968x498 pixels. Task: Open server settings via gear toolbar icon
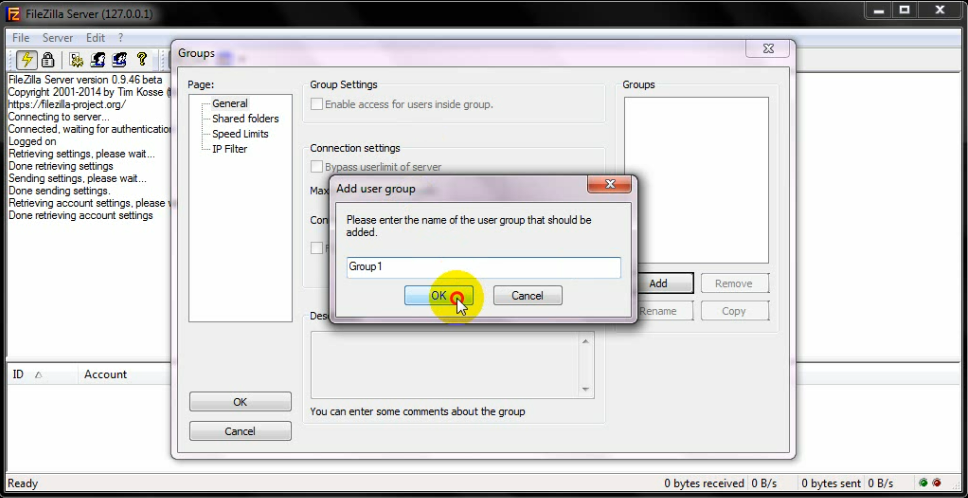pos(77,59)
